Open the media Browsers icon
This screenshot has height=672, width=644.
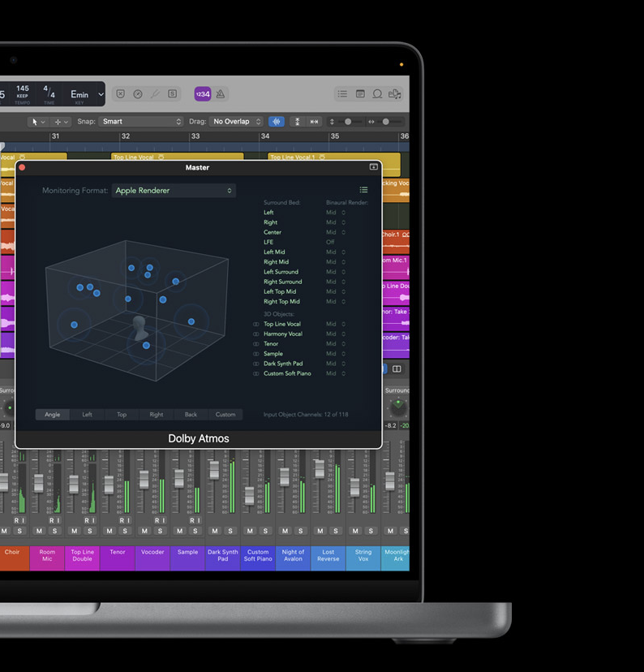(x=394, y=94)
